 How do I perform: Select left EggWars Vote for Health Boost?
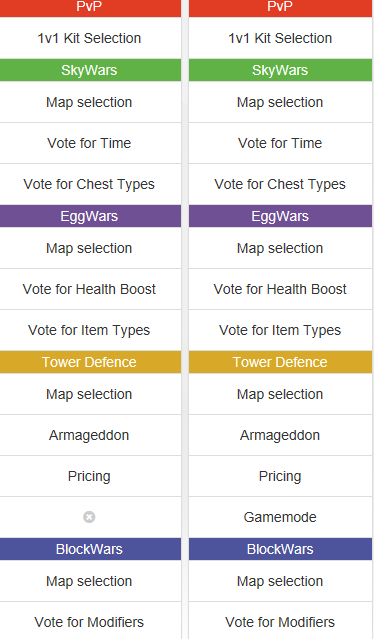tap(89, 289)
